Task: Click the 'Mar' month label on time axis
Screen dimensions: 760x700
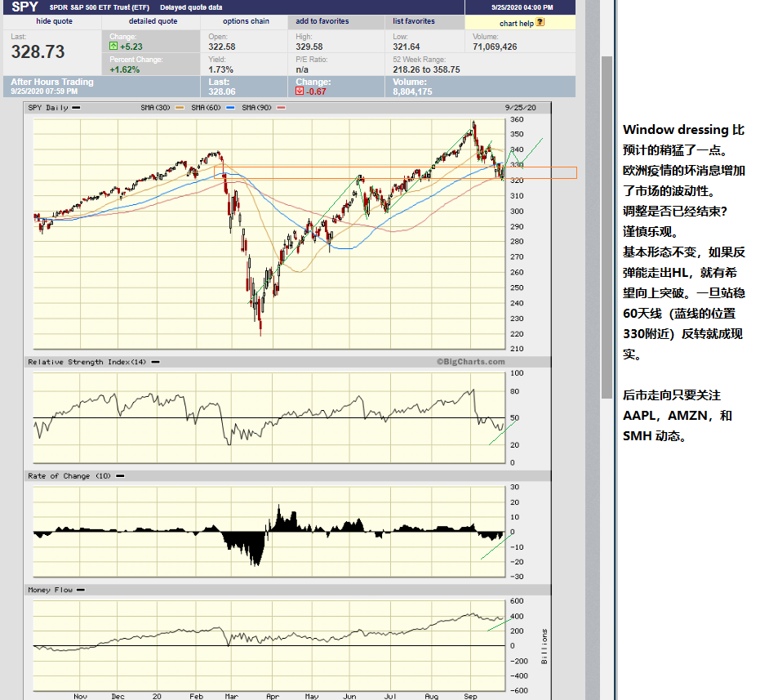Action: pos(232,696)
